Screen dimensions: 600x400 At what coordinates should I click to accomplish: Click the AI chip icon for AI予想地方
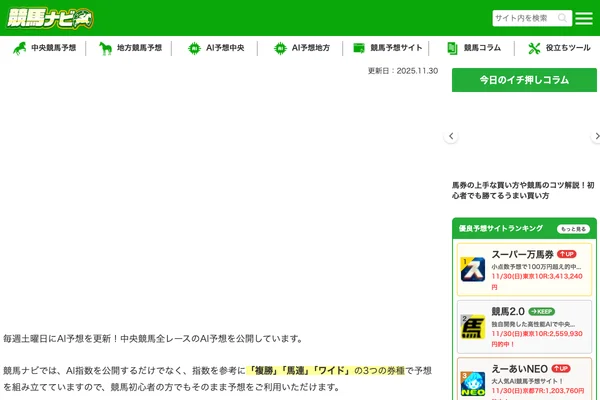click(280, 48)
